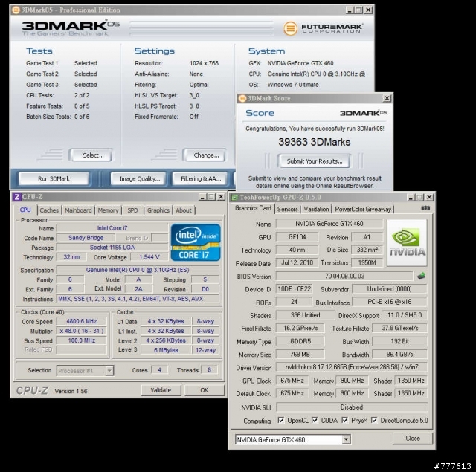Click the GPU-Z BIOS save chip icon
Screen dimensions: 476x472
(x=421, y=276)
